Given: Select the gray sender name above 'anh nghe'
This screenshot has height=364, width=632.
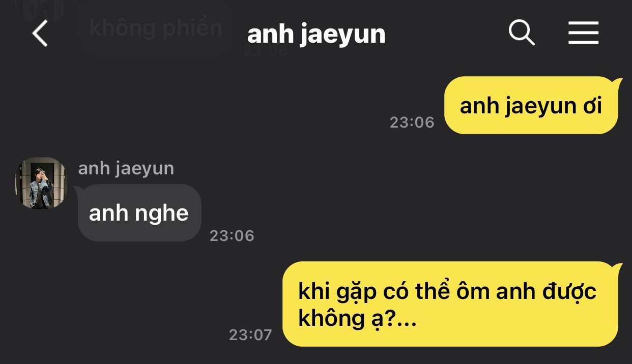Looking at the screenshot, I should (126, 168).
